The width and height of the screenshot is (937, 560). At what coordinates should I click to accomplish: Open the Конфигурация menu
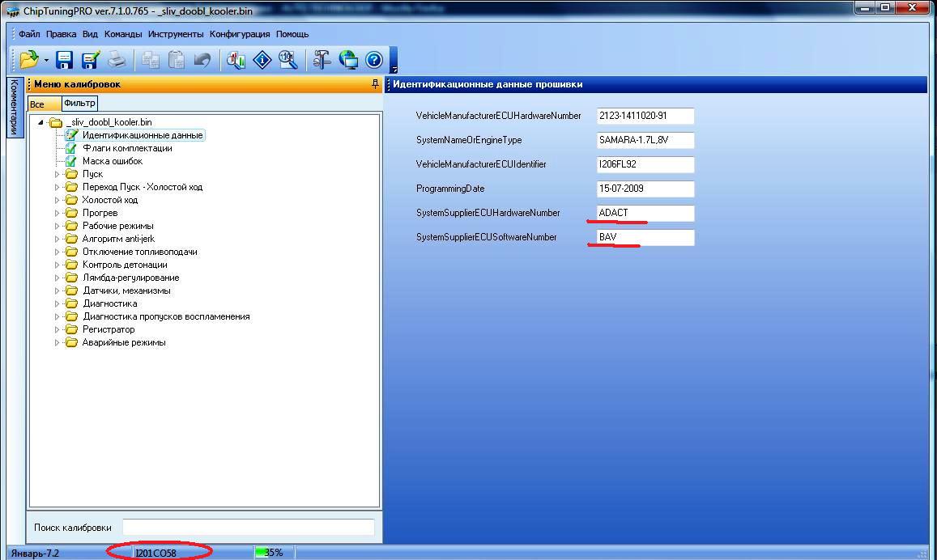point(240,34)
